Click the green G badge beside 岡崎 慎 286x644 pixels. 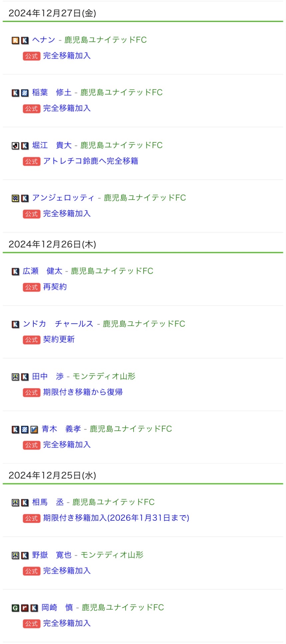(15, 608)
